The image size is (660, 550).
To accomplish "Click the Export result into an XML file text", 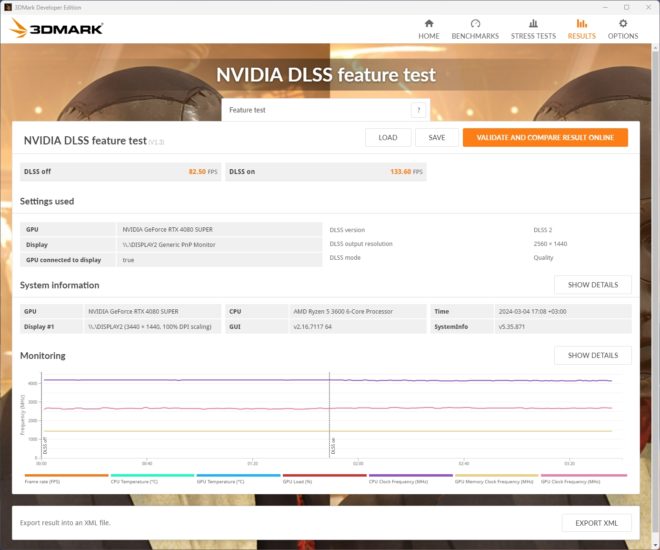I will [x=65, y=523].
